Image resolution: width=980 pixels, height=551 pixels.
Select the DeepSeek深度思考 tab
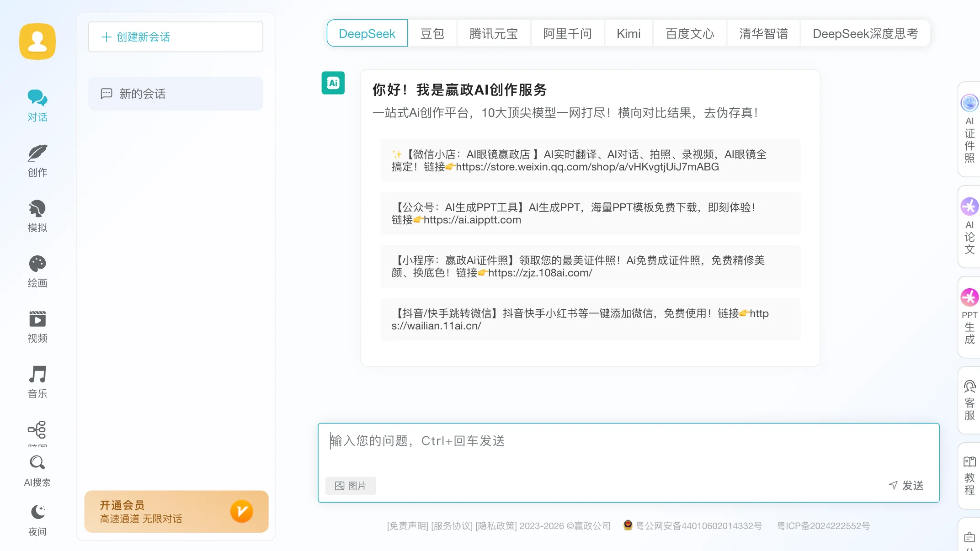(x=865, y=33)
